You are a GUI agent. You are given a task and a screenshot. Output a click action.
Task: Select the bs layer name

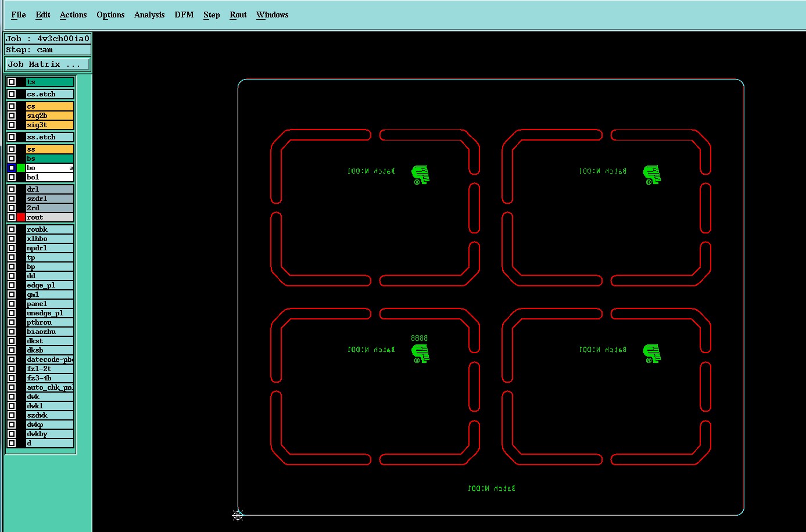pos(50,159)
